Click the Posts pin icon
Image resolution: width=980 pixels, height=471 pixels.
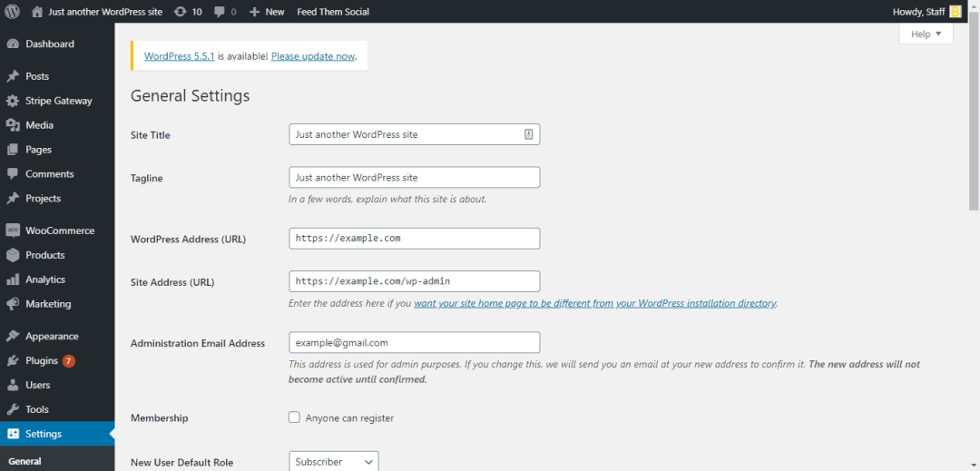[13, 76]
